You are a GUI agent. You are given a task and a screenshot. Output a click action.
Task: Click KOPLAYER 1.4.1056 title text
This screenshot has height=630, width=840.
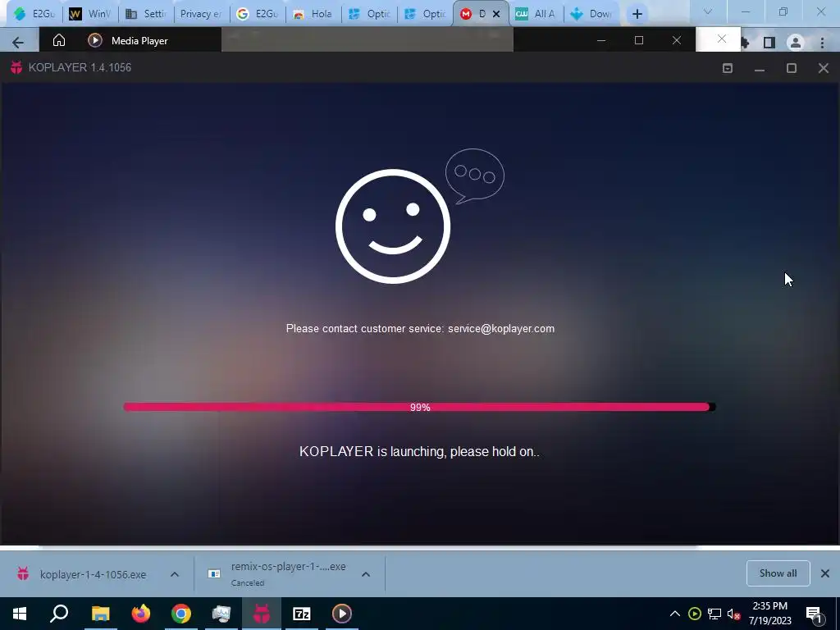coord(80,67)
